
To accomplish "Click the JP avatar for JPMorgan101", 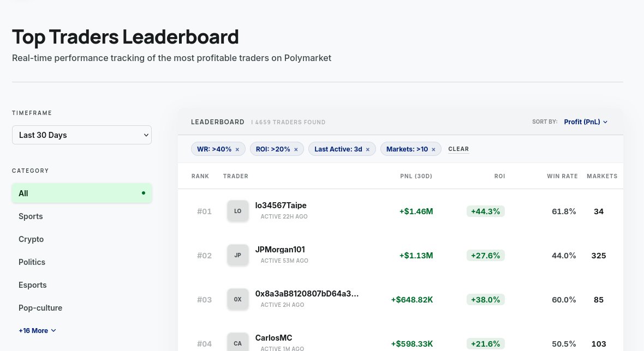I will point(238,255).
